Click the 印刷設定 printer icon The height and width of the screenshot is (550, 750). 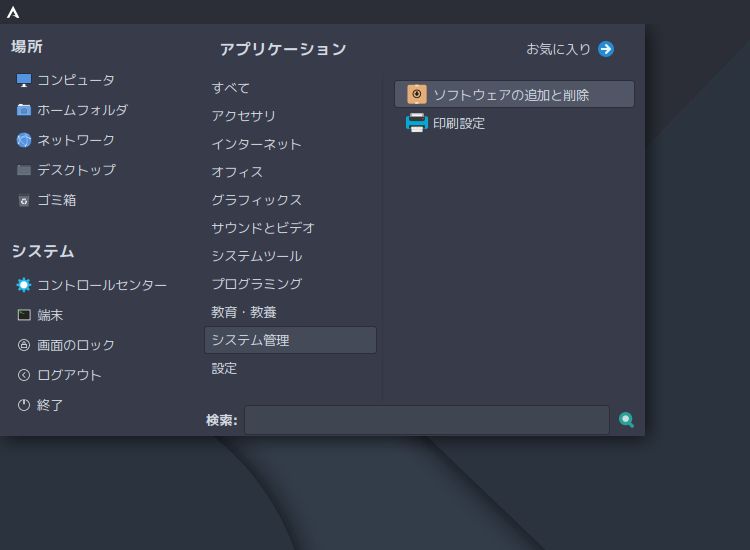[417, 123]
